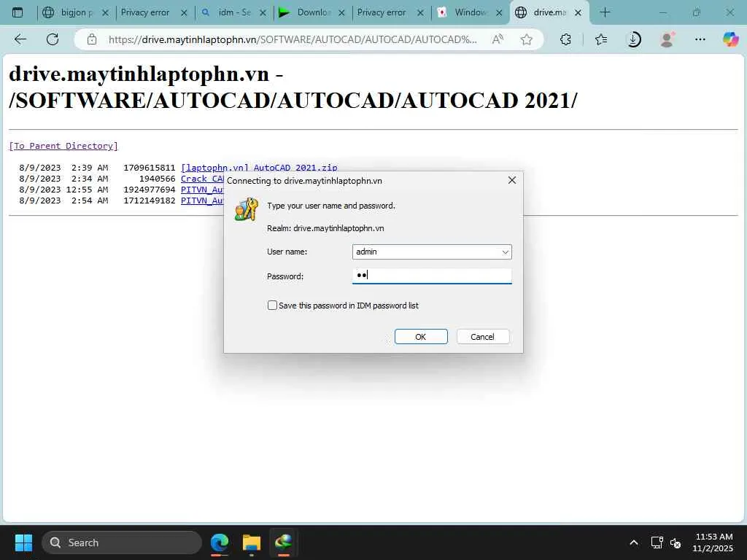The image size is (747, 560).
Task: Click OK in the login dialog
Action: pyautogui.click(x=421, y=337)
